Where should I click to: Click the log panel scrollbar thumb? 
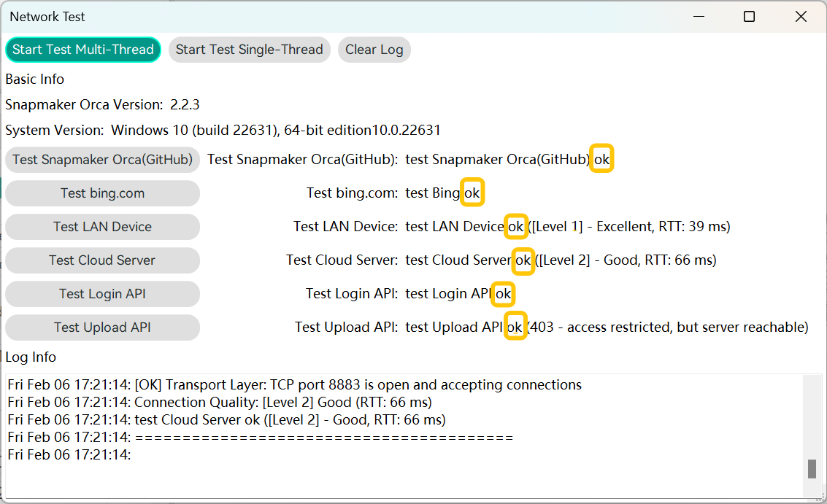(x=812, y=468)
